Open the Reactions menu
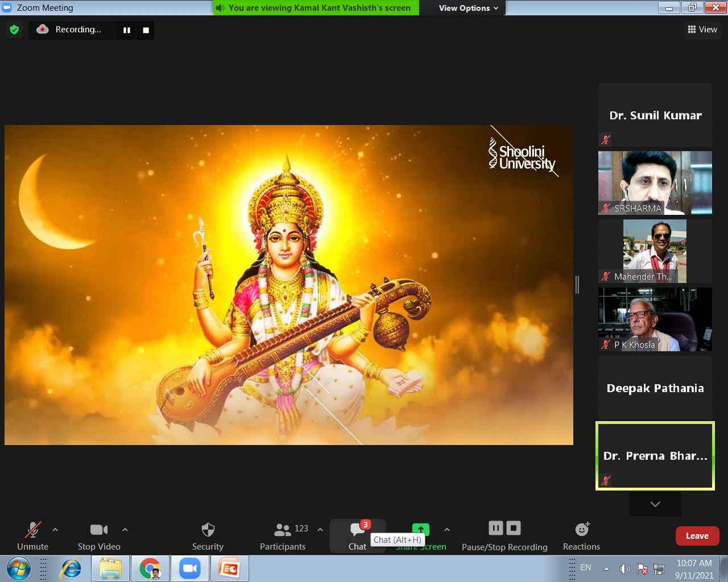728x582 pixels. (581, 537)
